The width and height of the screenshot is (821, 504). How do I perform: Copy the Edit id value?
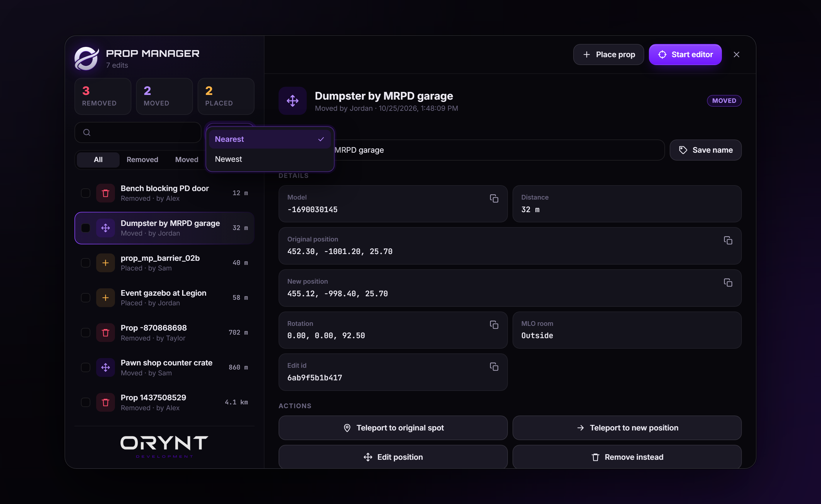[x=494, y=367]
